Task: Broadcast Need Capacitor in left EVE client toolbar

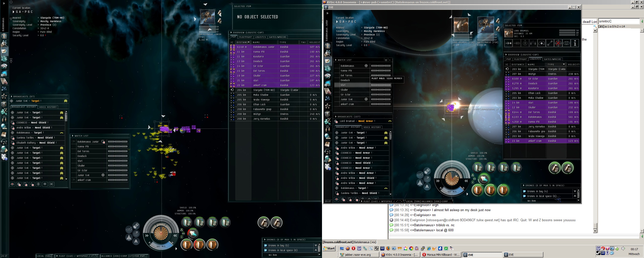Action: tap(32, 184)
